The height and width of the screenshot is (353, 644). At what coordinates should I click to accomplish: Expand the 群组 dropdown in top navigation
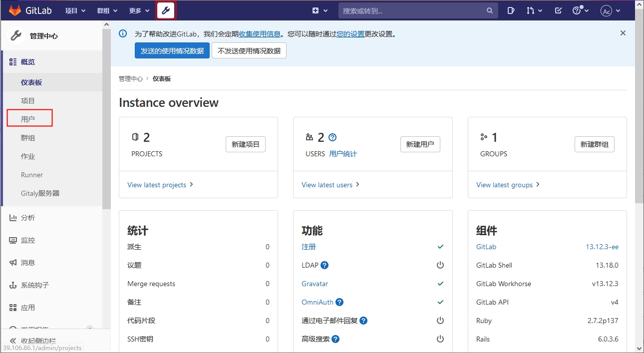point(107,10)
